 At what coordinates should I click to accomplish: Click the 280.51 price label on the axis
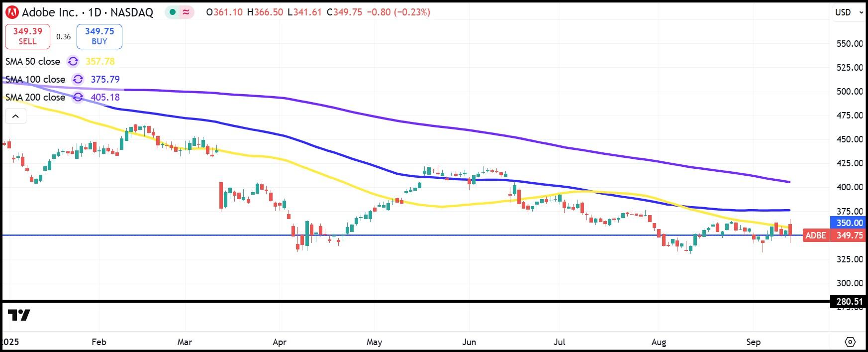pyautogui.click(x=849, y=302)
